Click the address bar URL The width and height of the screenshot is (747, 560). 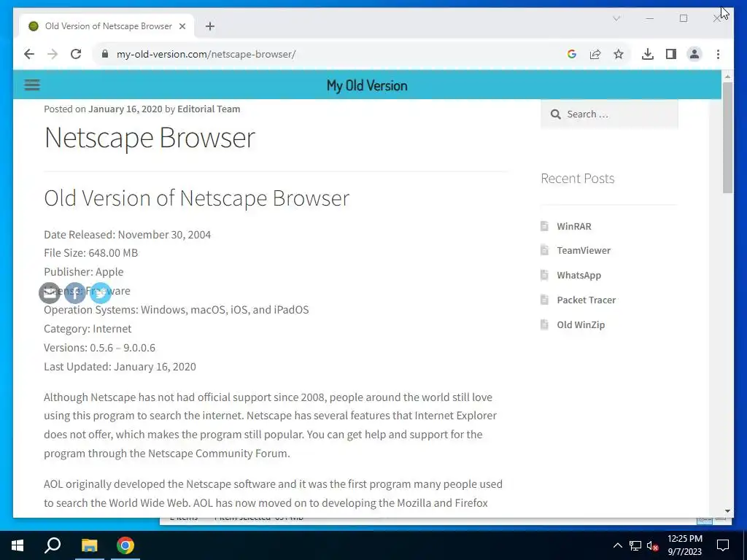tap(206, 54)
